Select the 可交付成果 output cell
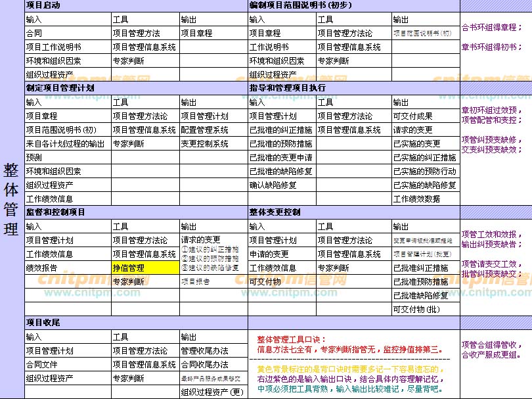The image size is (532, 399). pyautogui.click(x=425, y=116)
